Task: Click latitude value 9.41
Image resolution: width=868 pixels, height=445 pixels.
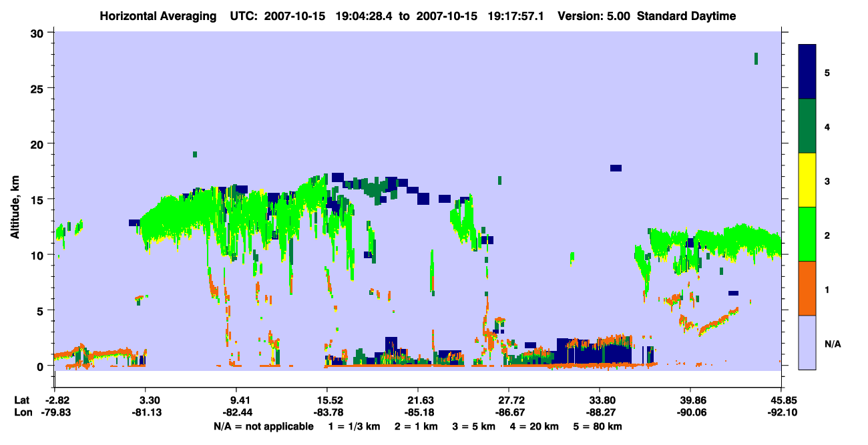Action: click(237, 400)
